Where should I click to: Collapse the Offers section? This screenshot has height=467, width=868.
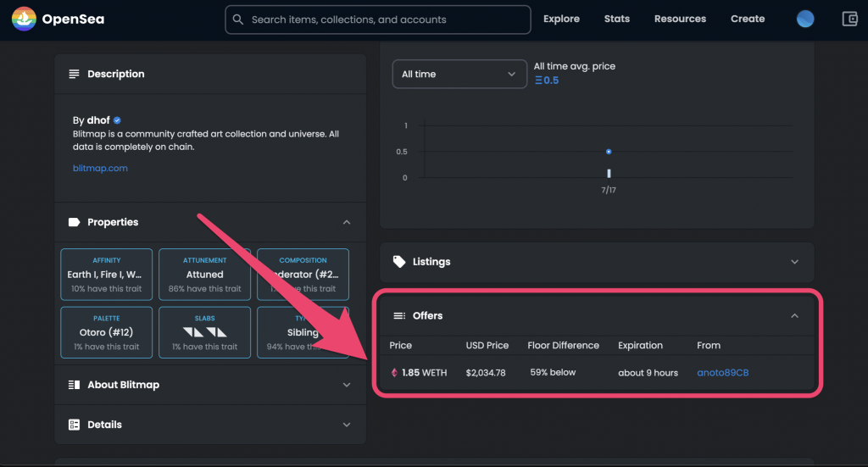[x=794, y=316]
